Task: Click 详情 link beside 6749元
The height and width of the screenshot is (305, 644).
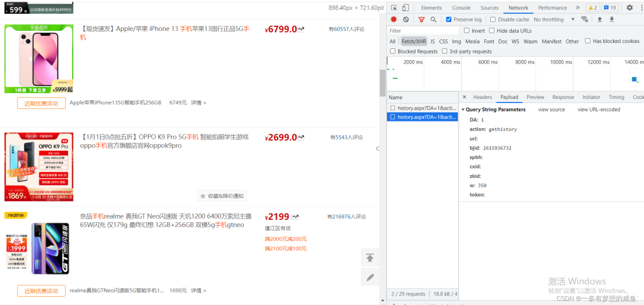Action: 199,102
